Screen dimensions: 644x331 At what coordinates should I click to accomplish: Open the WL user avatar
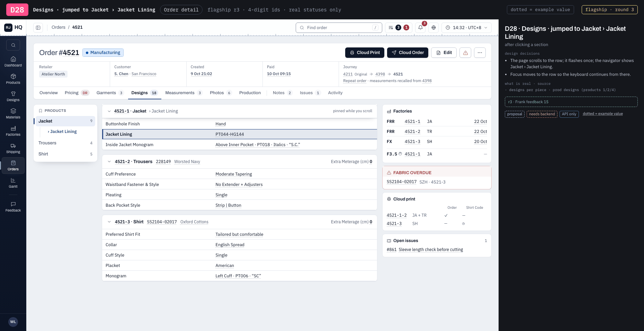(x=13, y=322)
